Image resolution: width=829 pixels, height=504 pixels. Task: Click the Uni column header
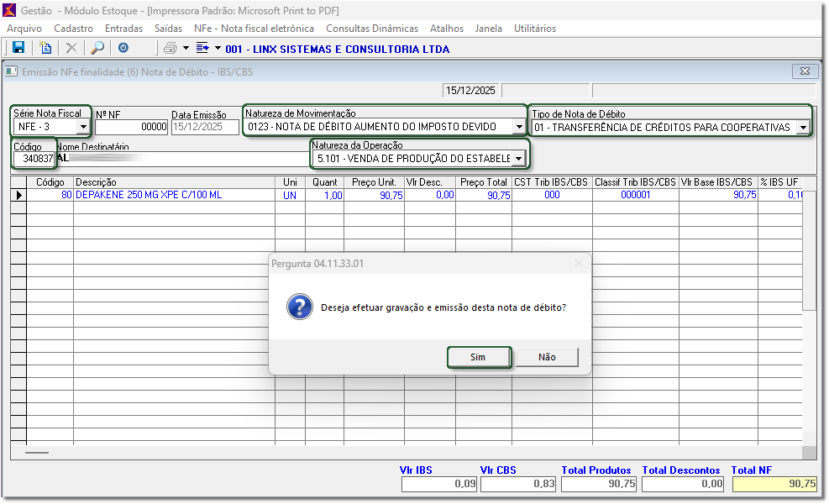(290, 182)
